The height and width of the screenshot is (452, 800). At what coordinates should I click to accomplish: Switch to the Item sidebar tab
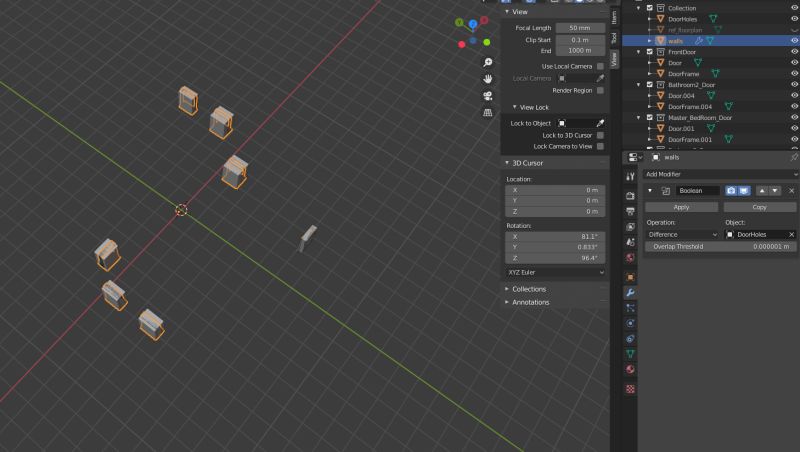(x=614, y=17)
